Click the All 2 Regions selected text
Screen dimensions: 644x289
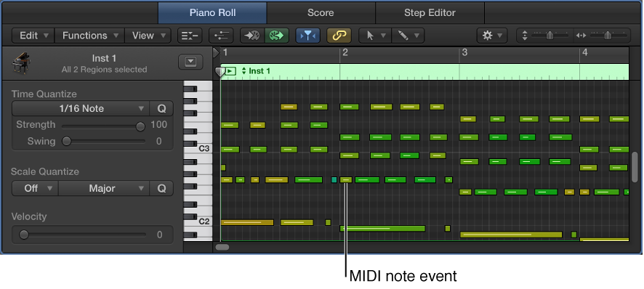pyautogui.click(x=105, y=70)
